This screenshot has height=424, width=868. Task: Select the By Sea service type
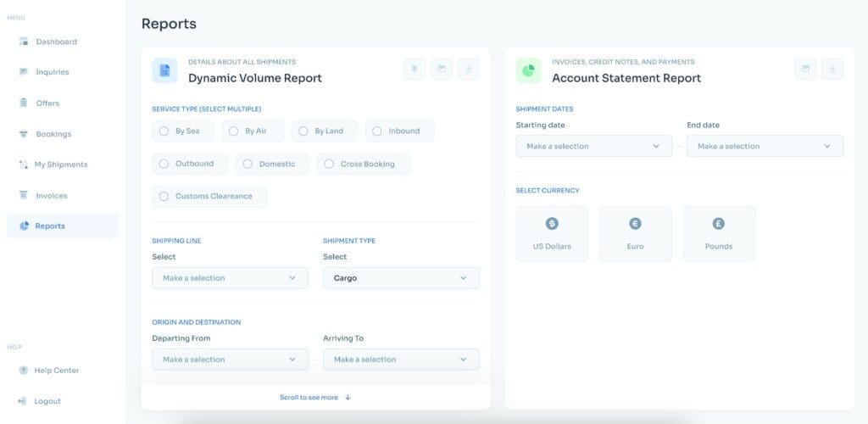183,131
